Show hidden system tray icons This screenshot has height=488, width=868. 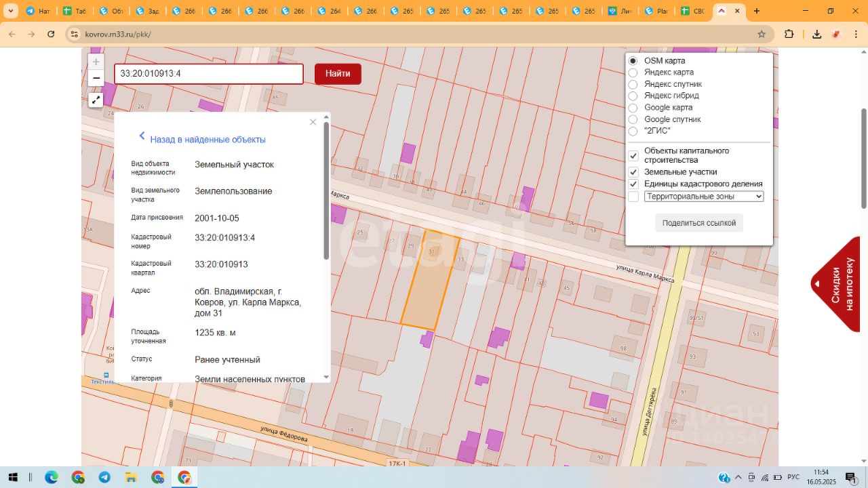(740, 477)
